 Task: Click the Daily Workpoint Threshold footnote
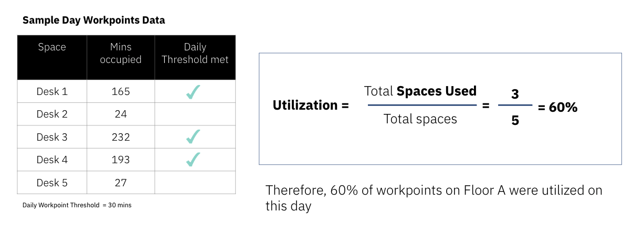77,205
